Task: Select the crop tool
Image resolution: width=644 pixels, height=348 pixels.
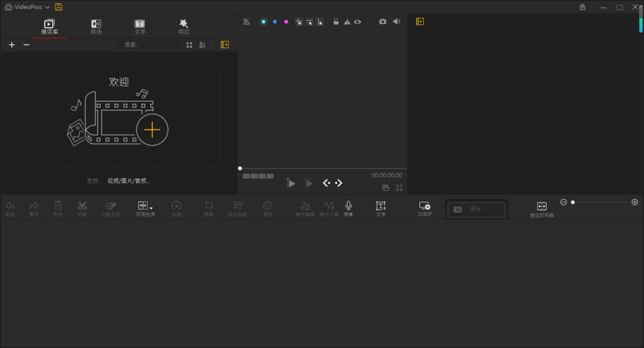Action: (x=209, y=208)
